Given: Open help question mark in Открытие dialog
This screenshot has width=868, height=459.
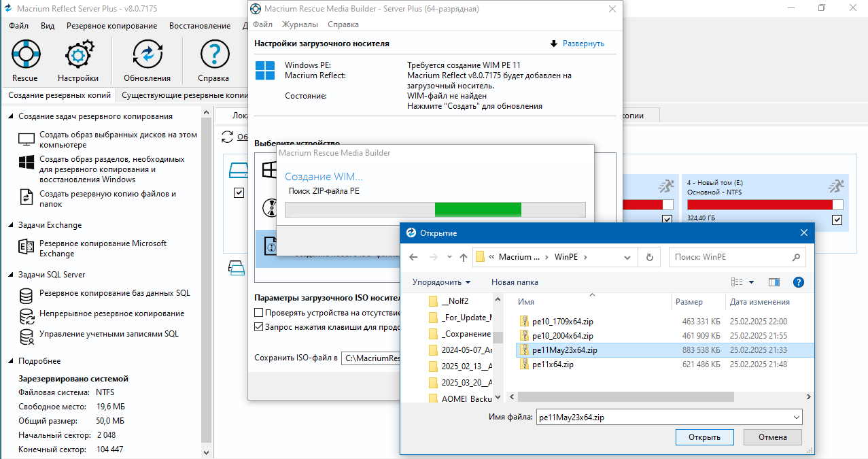Looking at the screenshot, I should [x=799, y=282].
